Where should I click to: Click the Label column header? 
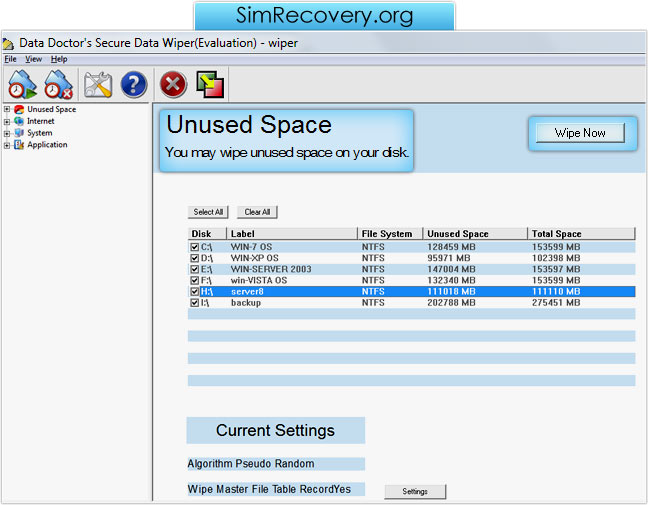[x=292, y=234]
